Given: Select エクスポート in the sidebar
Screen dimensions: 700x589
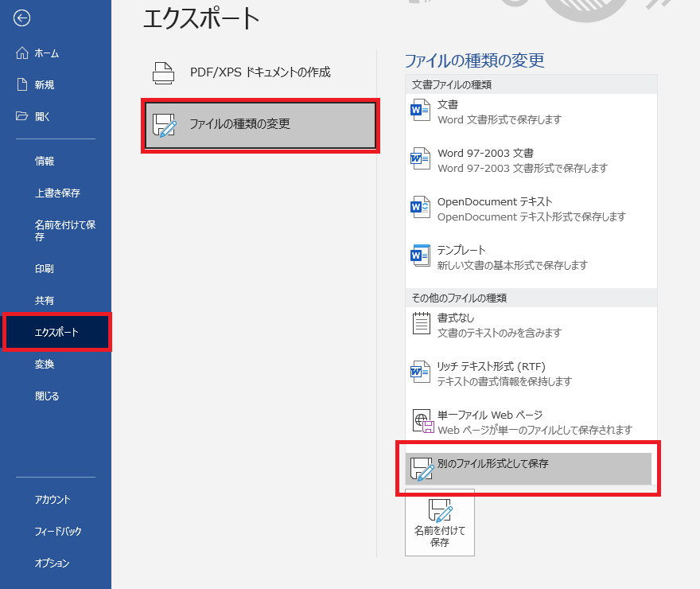Looking at the screenshot, I should tap(56, 332).
